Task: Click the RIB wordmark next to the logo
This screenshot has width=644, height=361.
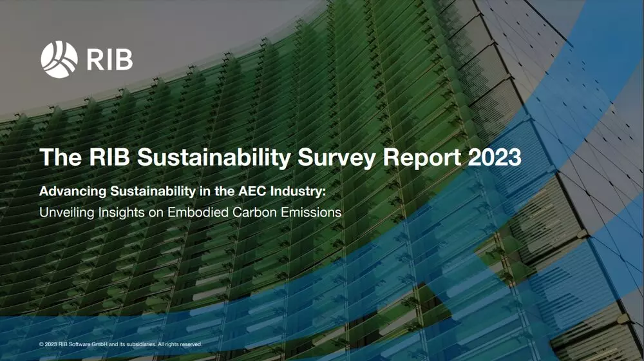Action: point(109,60)
